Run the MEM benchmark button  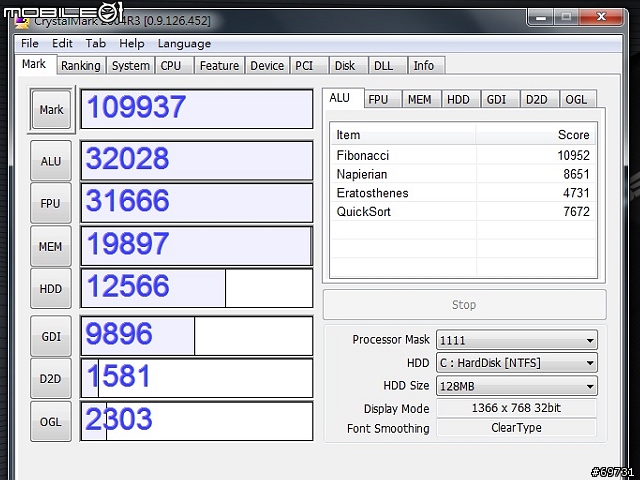coord(51,246)
